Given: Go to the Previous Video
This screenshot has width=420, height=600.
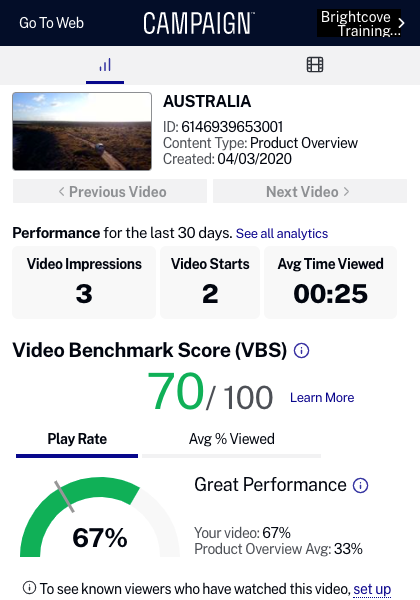Looking at the screenshot, I should click(110, 191).
